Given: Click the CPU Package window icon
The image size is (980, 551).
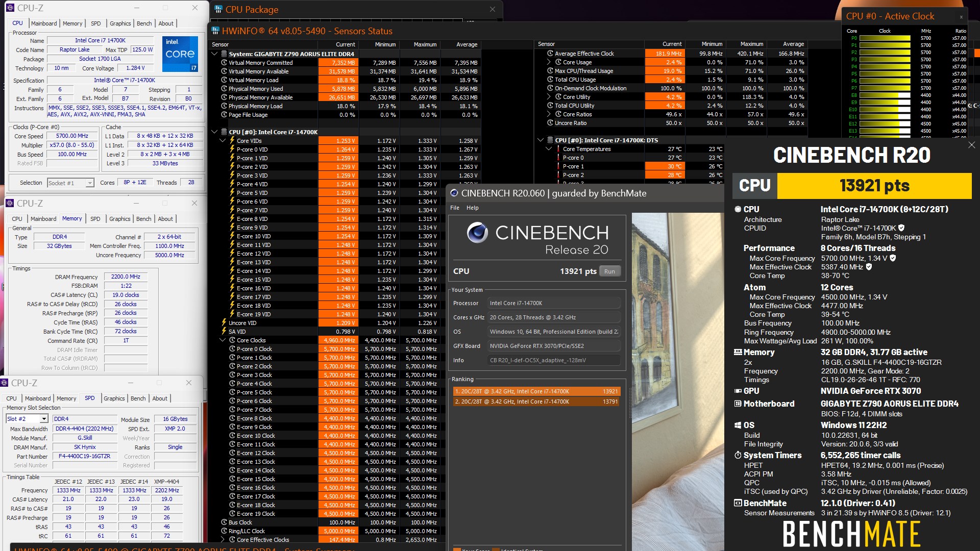Looking at the screenshot, I should [x=218, y=9].
